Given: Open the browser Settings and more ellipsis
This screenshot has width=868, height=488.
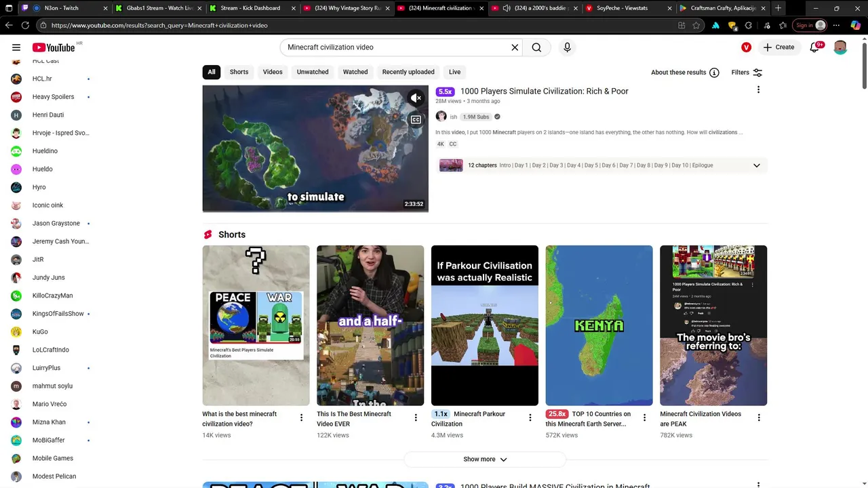Looking at the screenshot, I should point(837,25).
